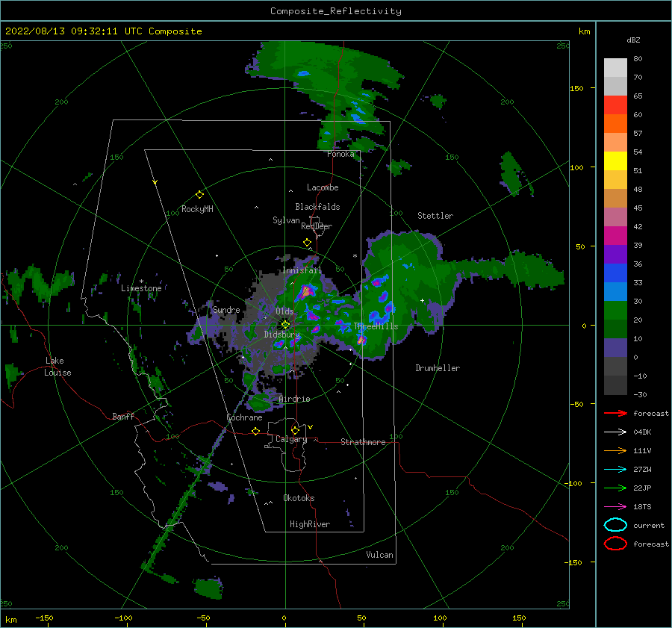Click the RockyMH label
The height and width of the screenshot is (628, 672).
click(197, 209)
